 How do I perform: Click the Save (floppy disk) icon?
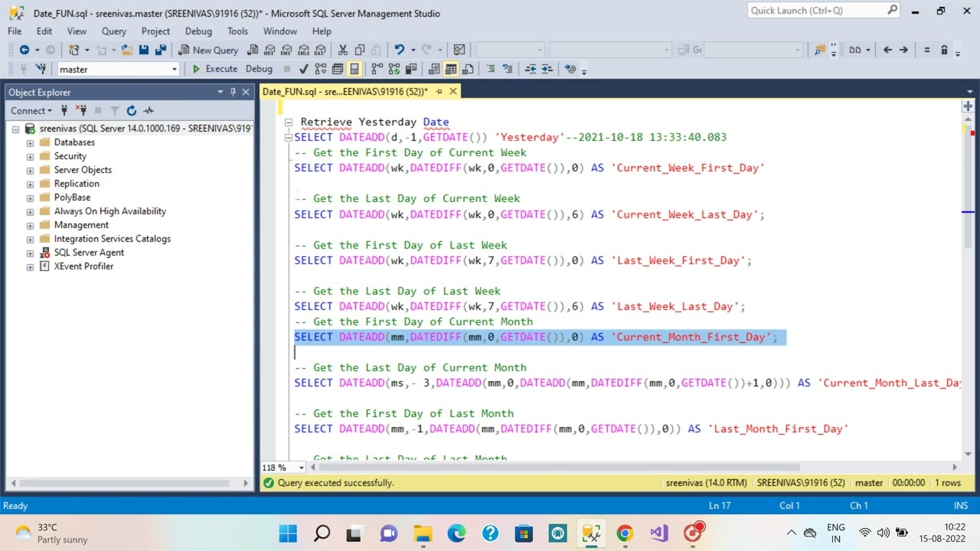[x=143, y=50]
